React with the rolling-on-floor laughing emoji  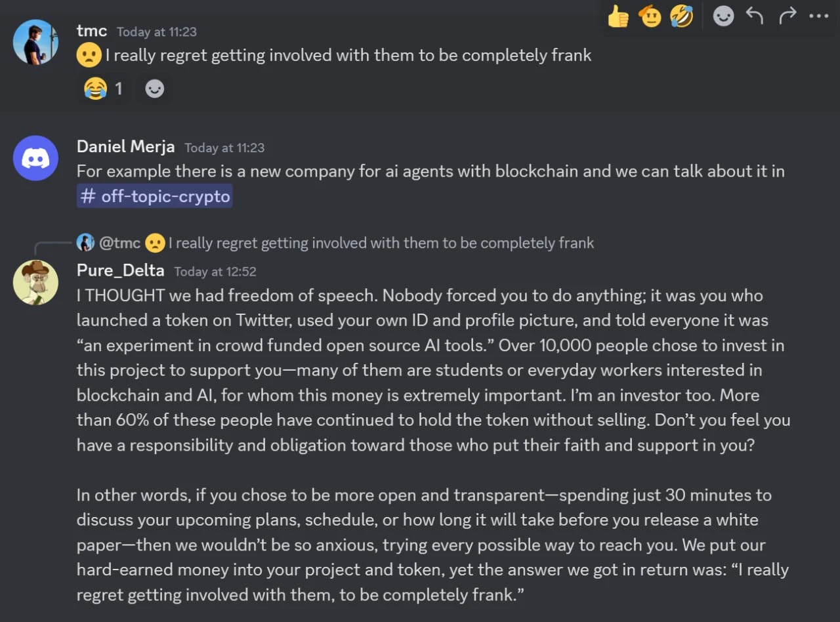click(x=682, y=16)
